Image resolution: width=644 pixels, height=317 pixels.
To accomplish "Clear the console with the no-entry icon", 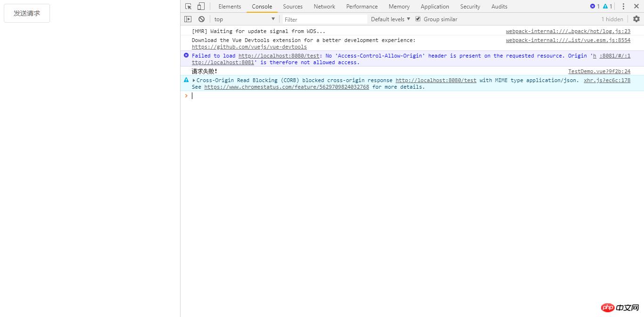I will [201, 19].
